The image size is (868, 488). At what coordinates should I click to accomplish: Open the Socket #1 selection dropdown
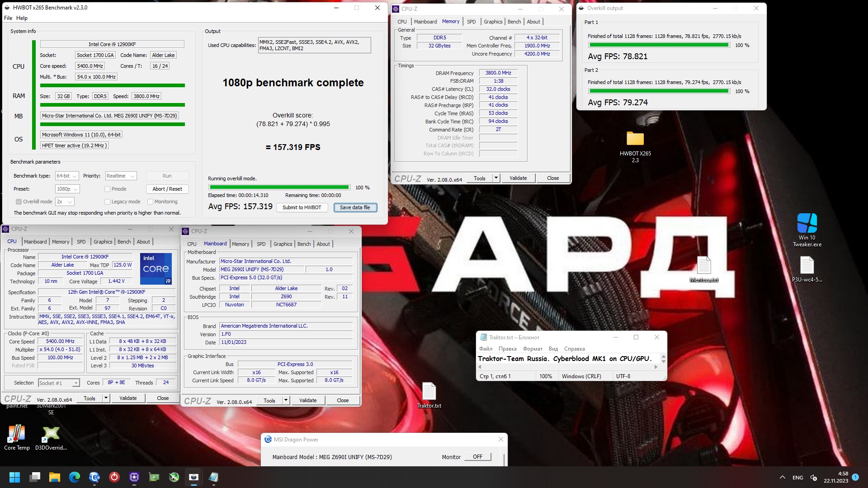pyautogui.click(x=59, y=383)
